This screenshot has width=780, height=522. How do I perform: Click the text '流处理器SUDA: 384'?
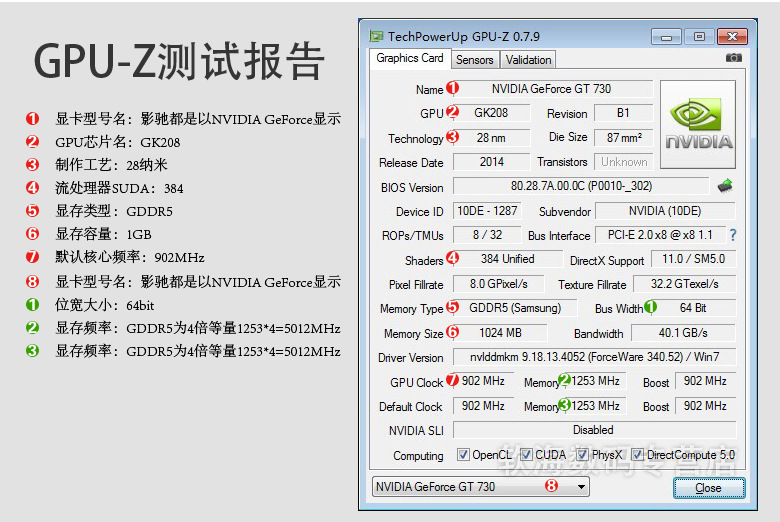point(119,188)
